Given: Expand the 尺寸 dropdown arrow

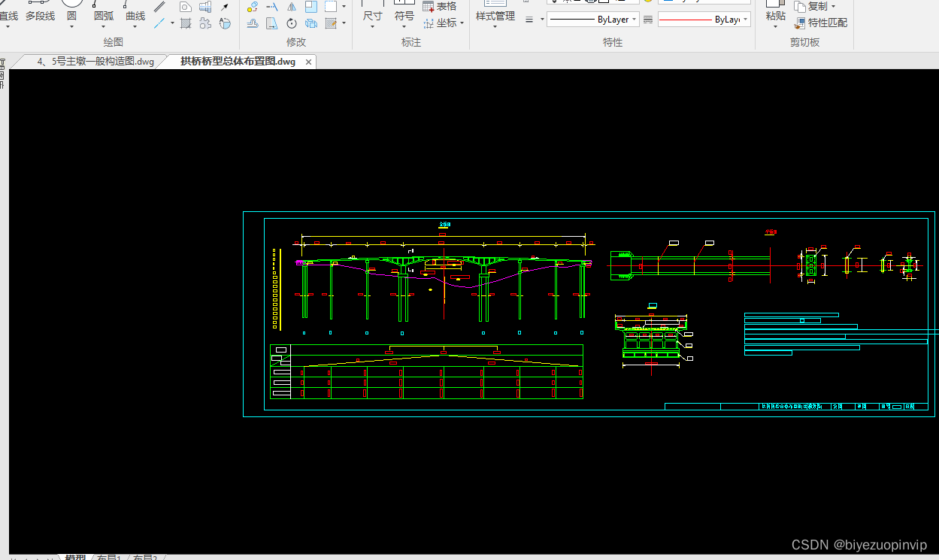Looking at the screenshot, I should (x=372, y=27).
